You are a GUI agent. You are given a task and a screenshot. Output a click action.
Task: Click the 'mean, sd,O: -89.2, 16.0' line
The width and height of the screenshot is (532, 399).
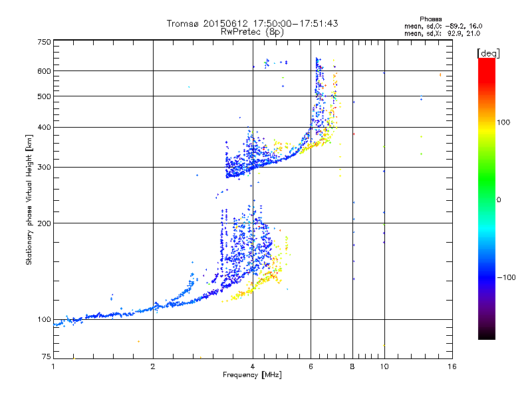443,26
